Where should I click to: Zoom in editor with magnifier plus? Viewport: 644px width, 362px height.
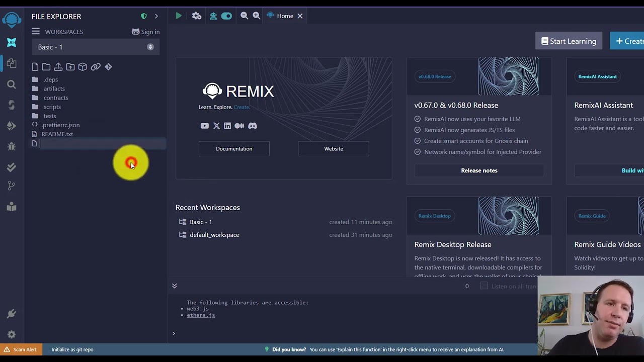click(257, 16)
